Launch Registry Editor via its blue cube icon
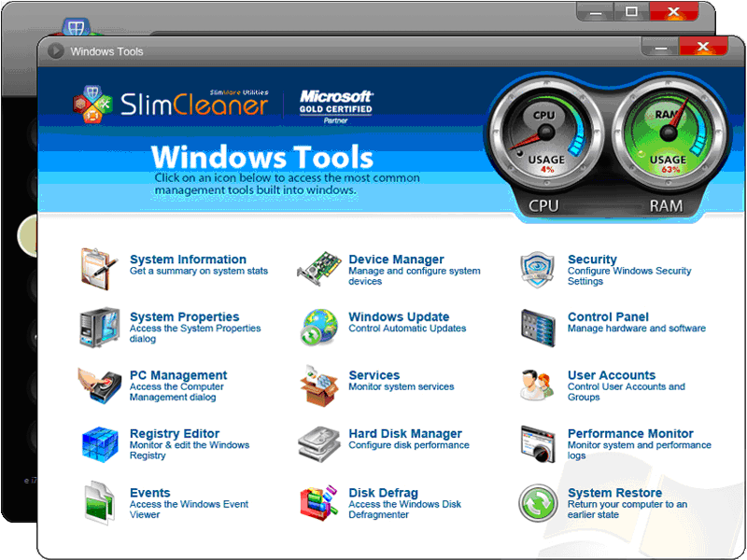Screen dimensions: 747x560 (x=100, y=444)
